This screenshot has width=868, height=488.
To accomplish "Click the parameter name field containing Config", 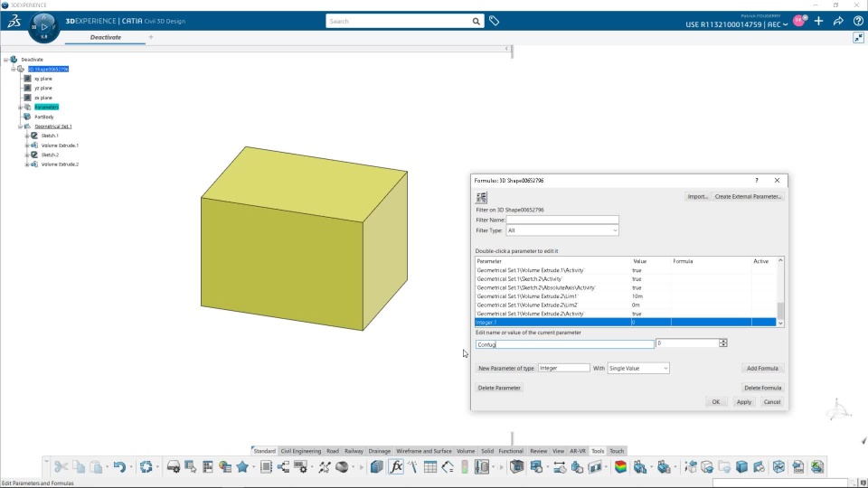I will click(x=564, y=344).
